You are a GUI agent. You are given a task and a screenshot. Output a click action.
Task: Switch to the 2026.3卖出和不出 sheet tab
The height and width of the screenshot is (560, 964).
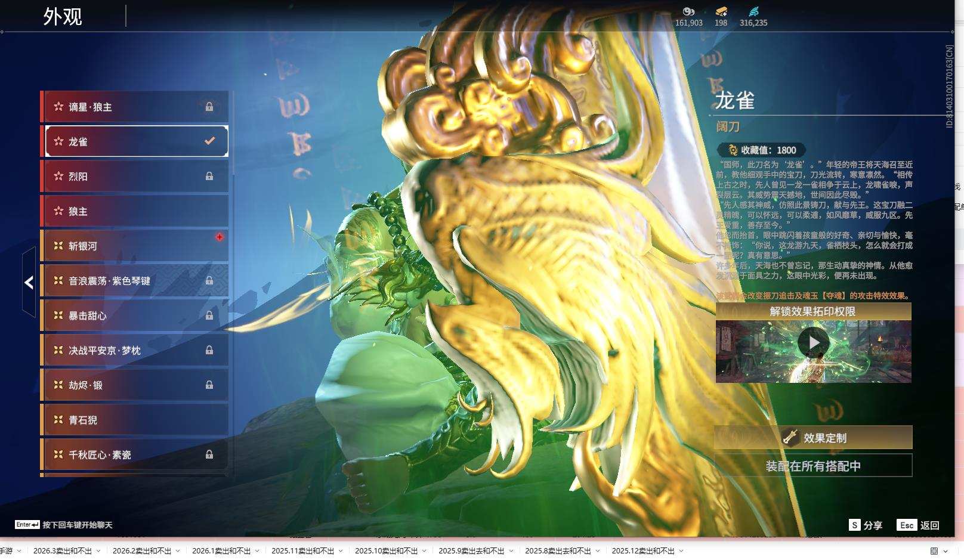[x=63, y=551]
